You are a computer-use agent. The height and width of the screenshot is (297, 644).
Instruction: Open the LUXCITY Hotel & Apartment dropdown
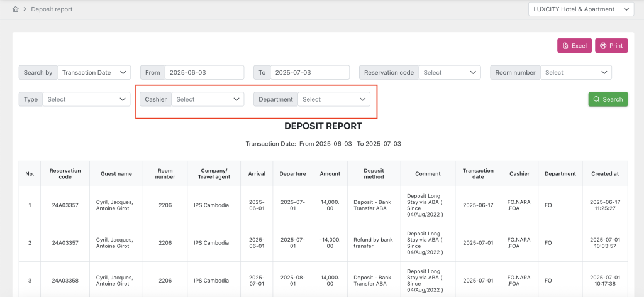pos(580,9)
